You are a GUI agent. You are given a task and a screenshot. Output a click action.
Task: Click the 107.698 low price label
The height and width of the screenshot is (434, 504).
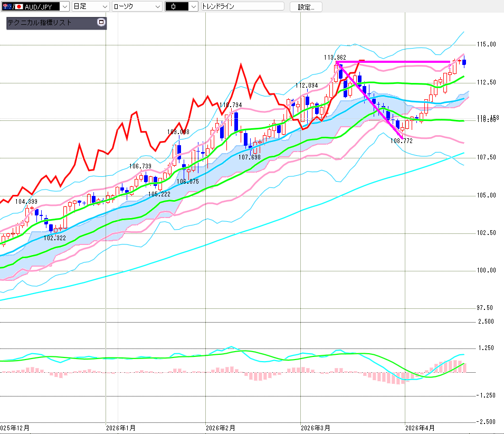(250, 157)
